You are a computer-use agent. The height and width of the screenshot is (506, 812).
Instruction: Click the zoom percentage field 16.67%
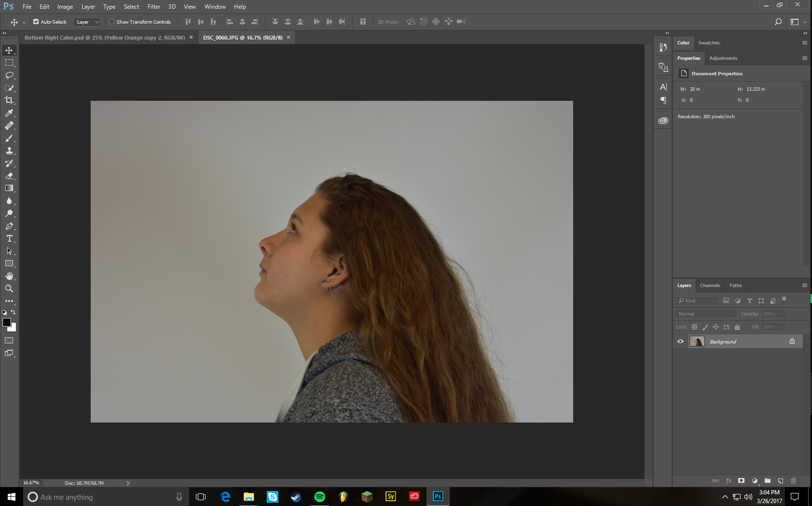(31, 483)
